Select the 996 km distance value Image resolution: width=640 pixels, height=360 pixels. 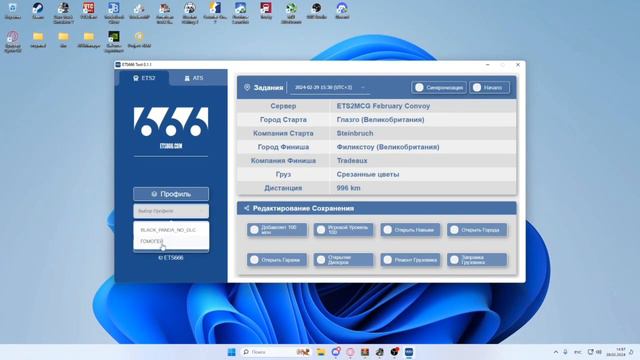tap(348, 188)
